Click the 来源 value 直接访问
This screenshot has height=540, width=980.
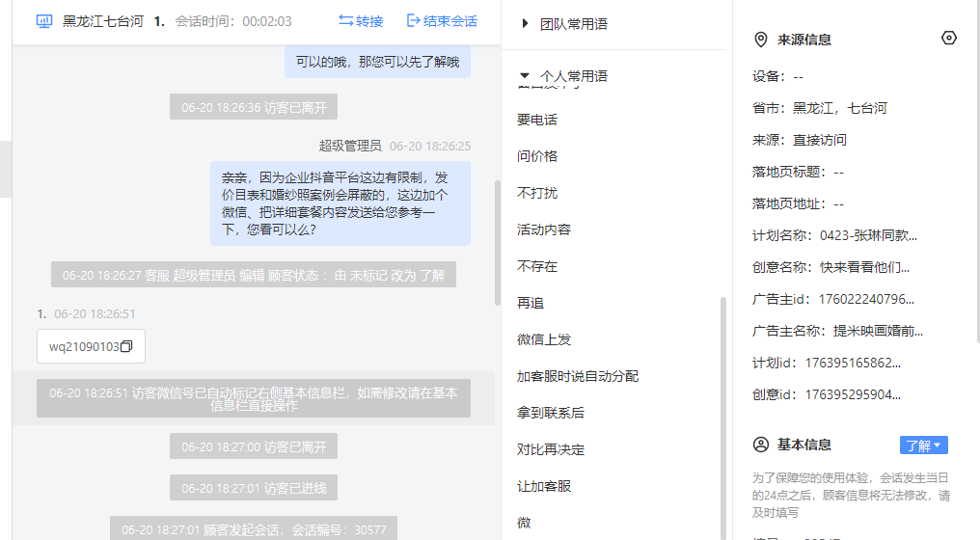[819, 140]
